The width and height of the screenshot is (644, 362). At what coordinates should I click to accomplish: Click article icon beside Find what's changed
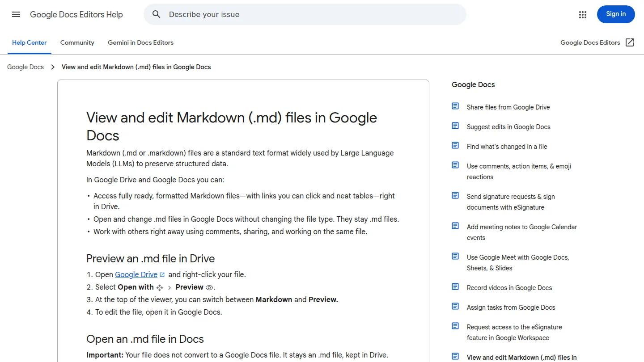pyautogui.click(x=455, y=146)
